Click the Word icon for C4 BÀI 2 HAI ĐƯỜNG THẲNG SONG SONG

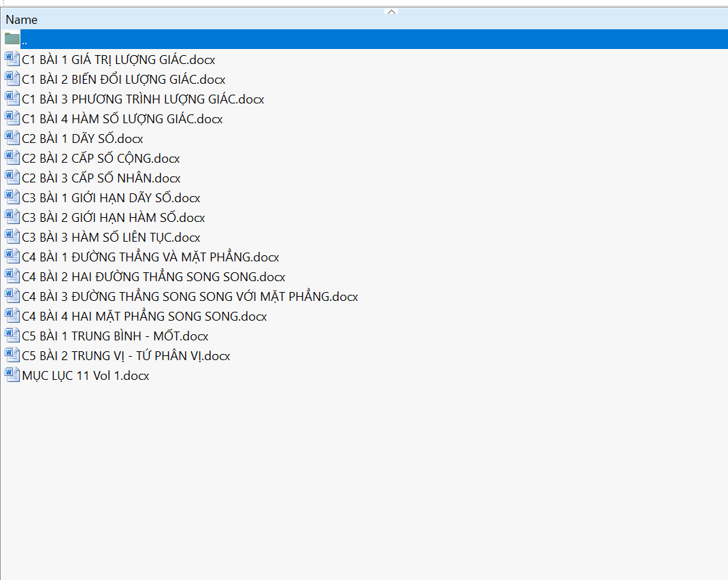tap(12, 276)
